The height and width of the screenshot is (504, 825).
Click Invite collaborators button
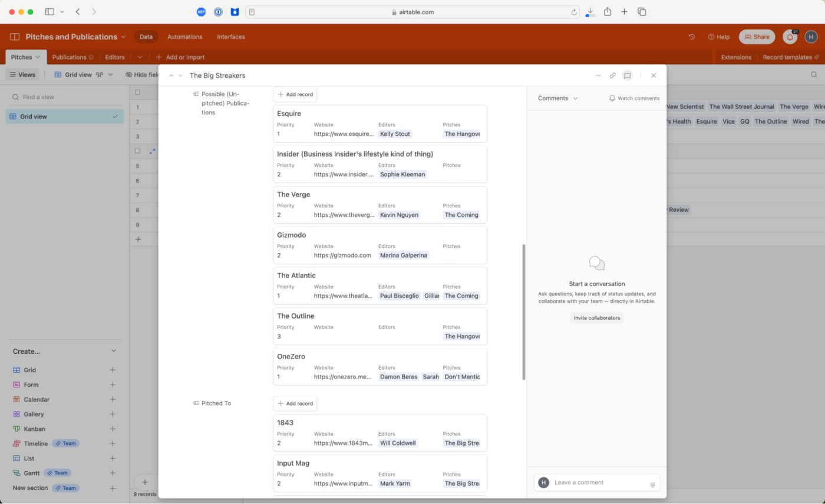[597, 317]
